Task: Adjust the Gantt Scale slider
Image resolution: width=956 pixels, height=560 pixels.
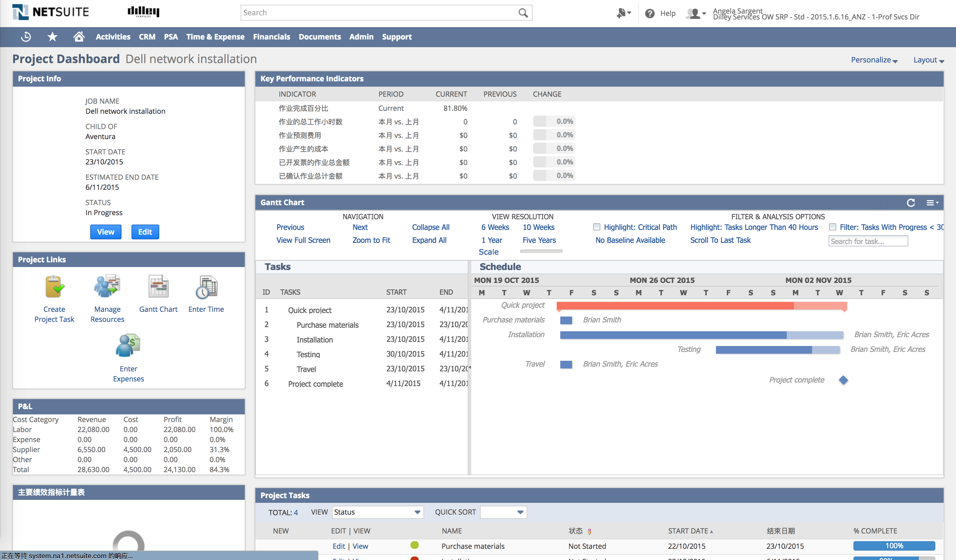Action: point(541,251)
